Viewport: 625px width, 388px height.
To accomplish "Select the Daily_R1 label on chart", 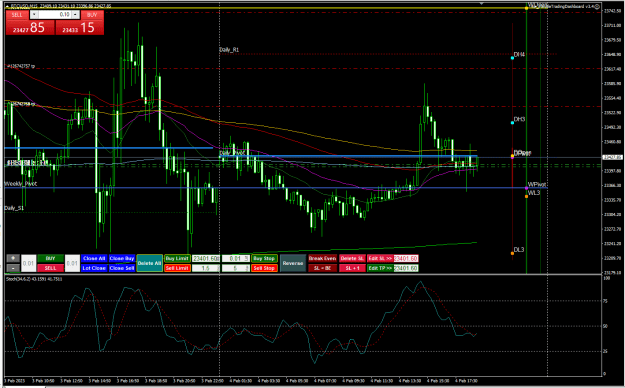I will coord(229,49).
